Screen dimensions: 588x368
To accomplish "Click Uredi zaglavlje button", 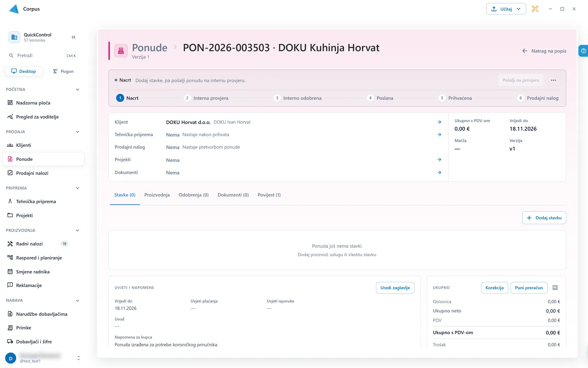I will pyautogui.click(x=395, y=288).
